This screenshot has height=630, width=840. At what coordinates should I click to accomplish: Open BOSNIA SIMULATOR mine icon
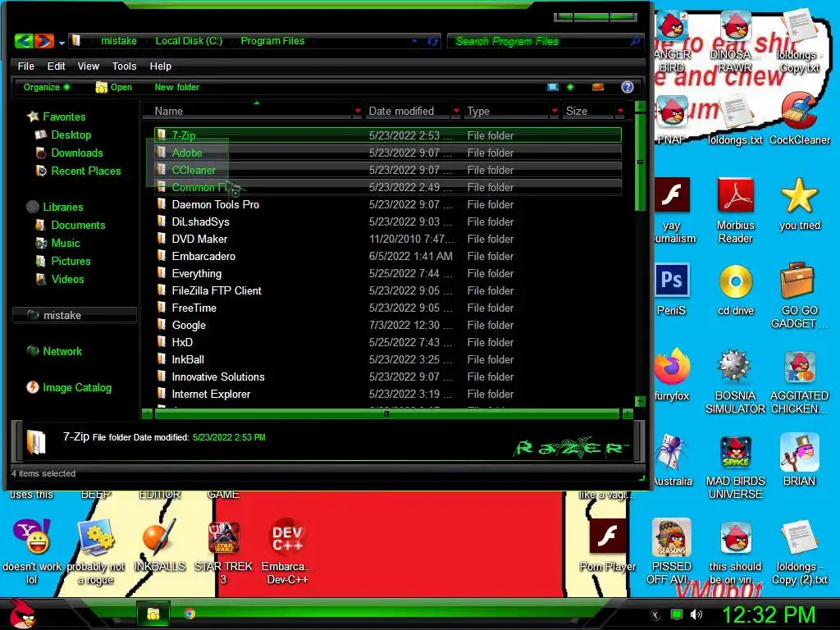(736, 381)
